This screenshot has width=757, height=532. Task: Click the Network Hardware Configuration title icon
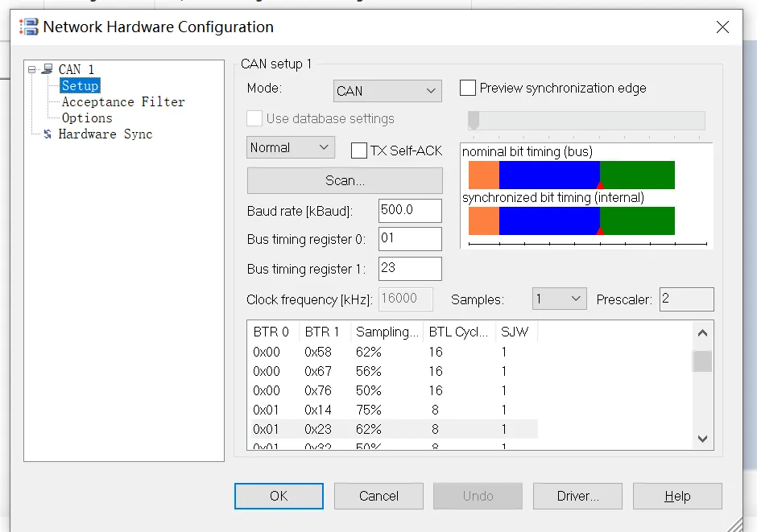[28, 27]
